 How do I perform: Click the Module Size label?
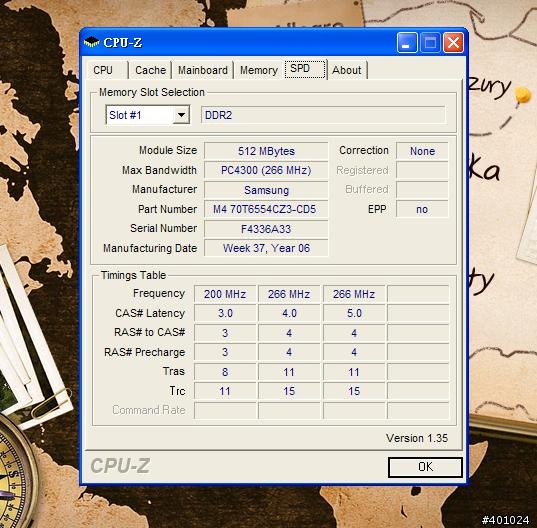(x=168, y=150)
